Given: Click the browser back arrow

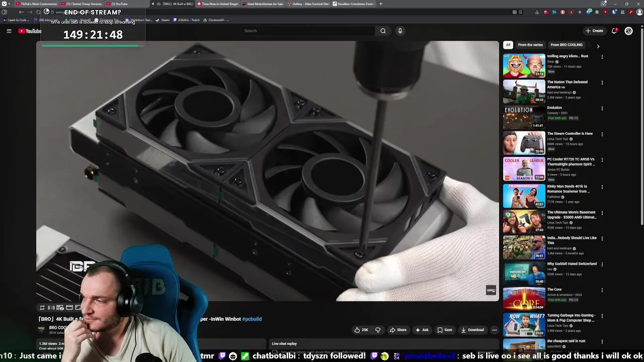Looking at the screenshot, I should 21,12.
